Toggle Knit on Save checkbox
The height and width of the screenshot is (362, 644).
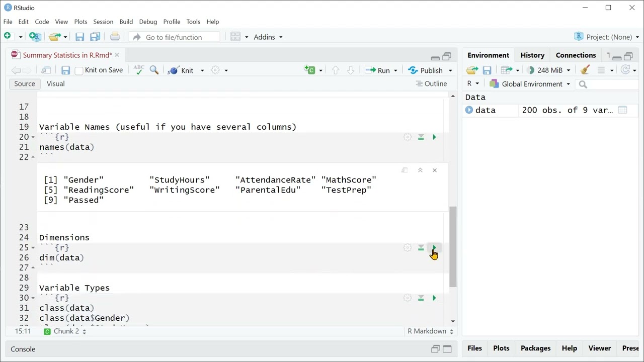(x=79, y=70)
